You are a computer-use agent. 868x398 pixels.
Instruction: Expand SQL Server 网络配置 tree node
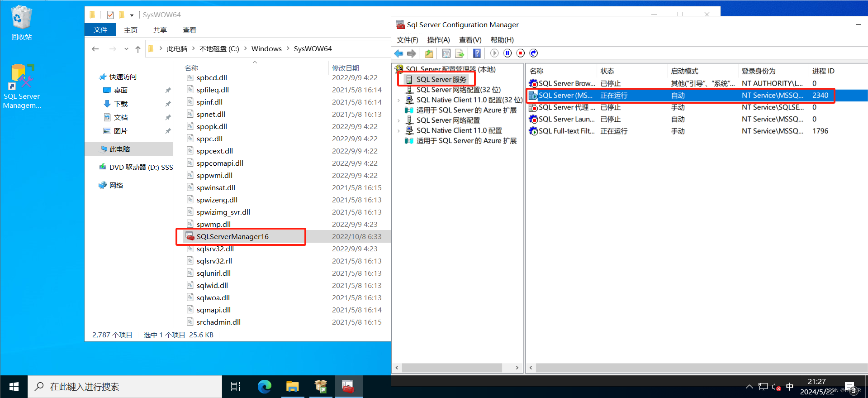coord(398,120)
